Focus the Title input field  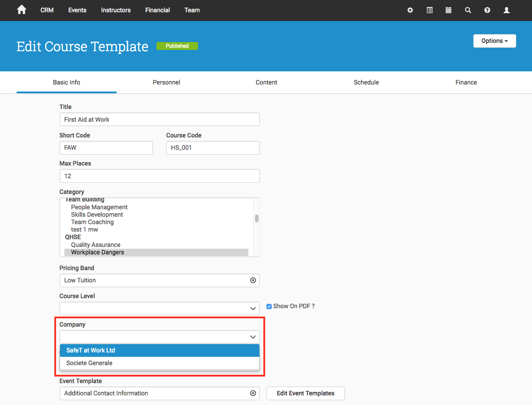160,120
